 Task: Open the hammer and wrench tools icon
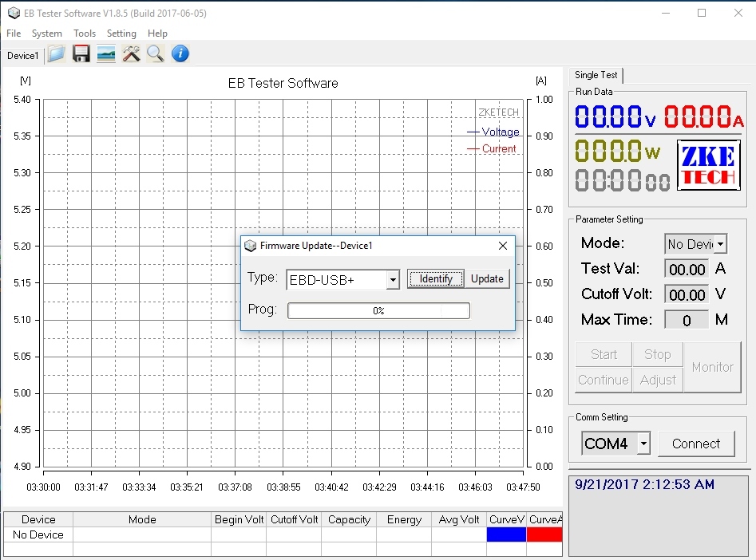pyautogui.click(x=131, y=54)
